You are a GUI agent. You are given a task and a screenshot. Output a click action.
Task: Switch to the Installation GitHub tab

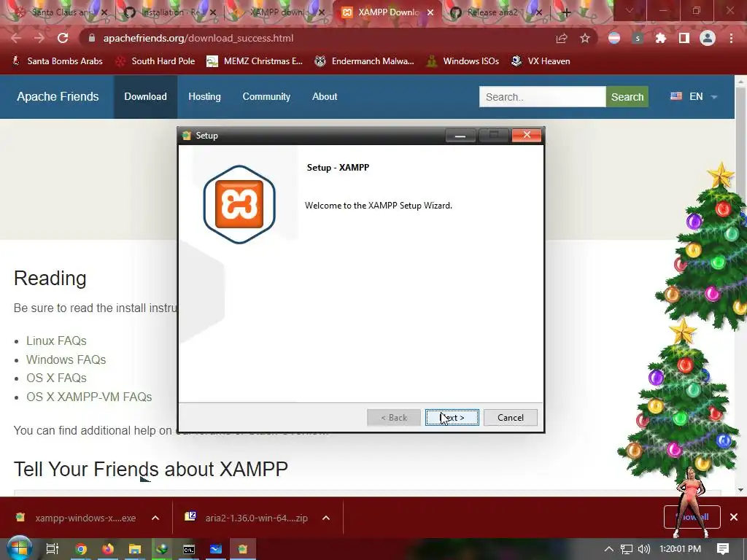coord(169,12)
